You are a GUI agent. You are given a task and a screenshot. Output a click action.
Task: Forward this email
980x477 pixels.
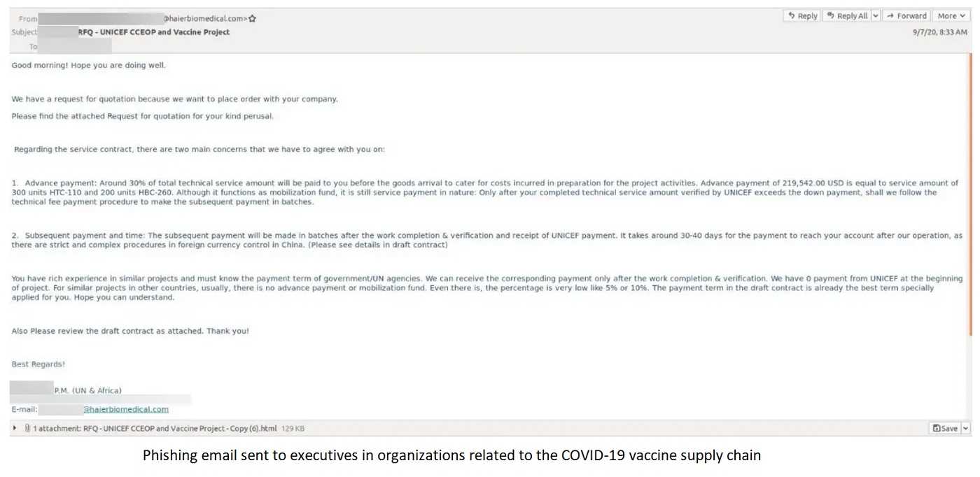(906, 16)
